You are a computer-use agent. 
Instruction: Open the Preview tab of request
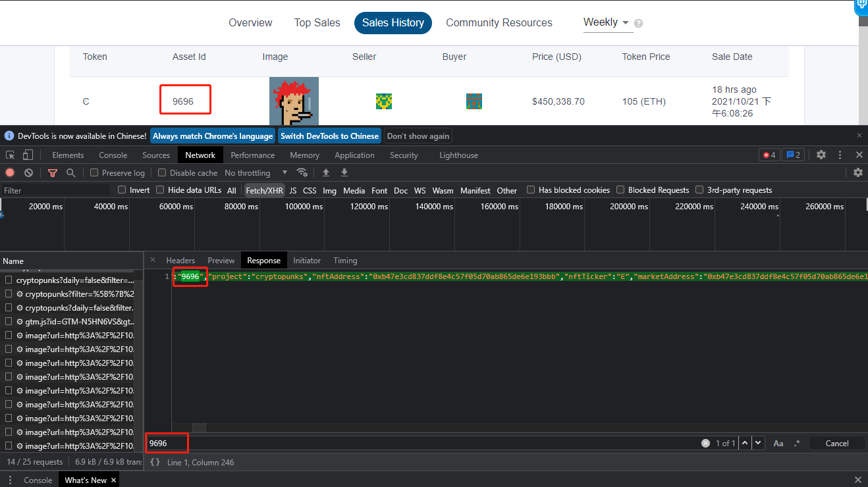221,261
